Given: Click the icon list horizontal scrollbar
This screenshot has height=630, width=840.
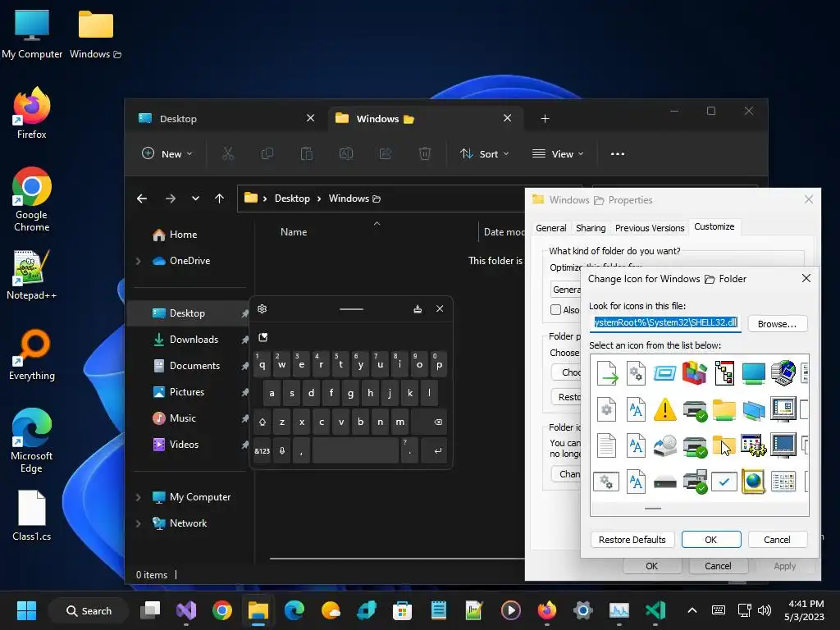Looking at the screenshot, I should [652, 509].
